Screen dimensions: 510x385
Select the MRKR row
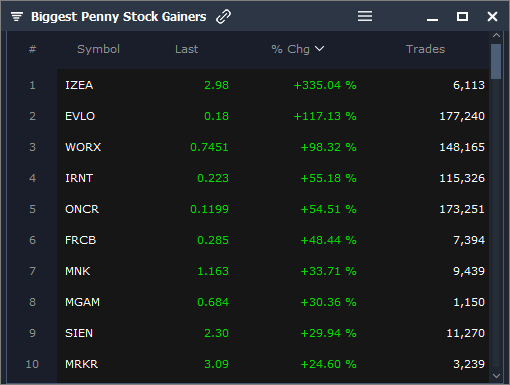click(x=273, y=364)
